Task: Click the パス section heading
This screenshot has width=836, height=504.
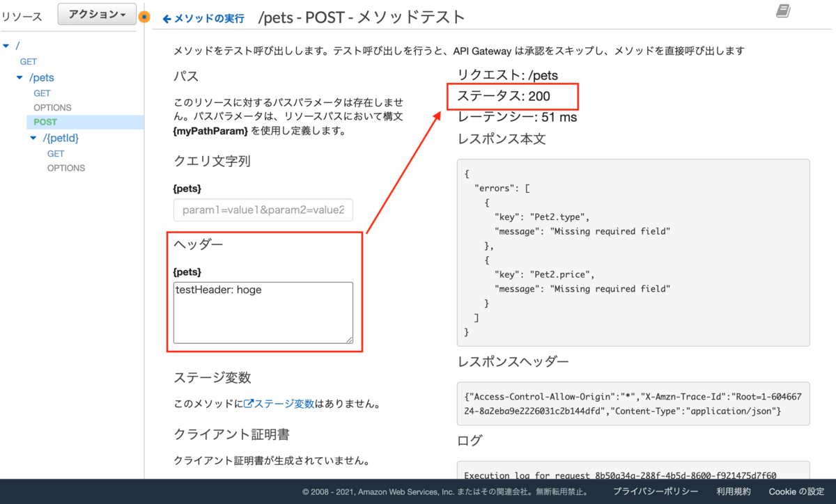Action: click(x=186, y=77)
